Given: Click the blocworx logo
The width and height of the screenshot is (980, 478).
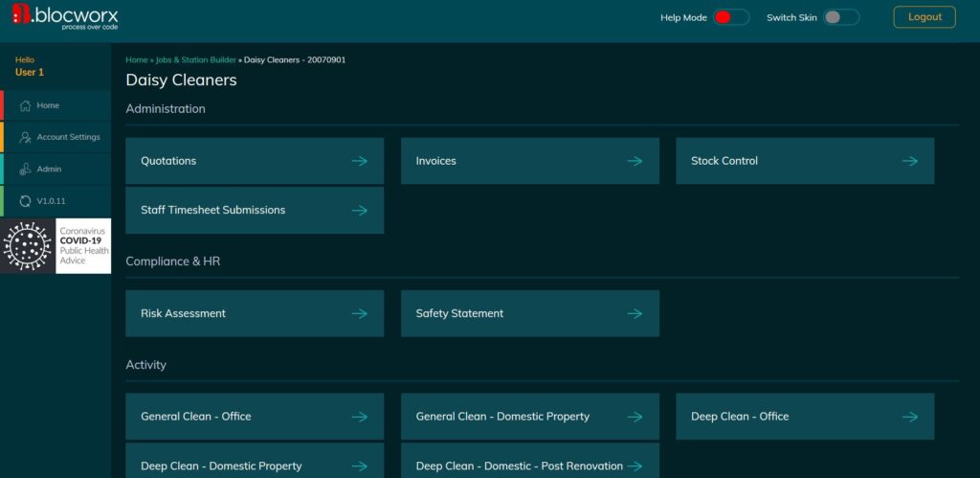Looking at the screenshot, I should click(65, 17).
